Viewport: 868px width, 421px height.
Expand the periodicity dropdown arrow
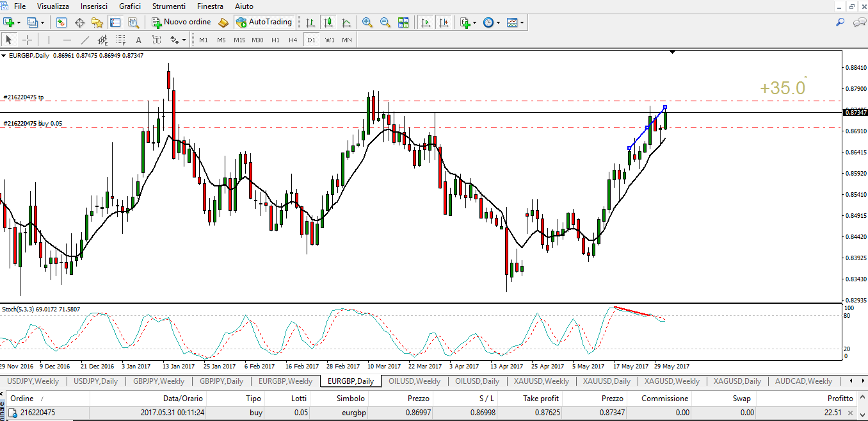click(498, 22)
